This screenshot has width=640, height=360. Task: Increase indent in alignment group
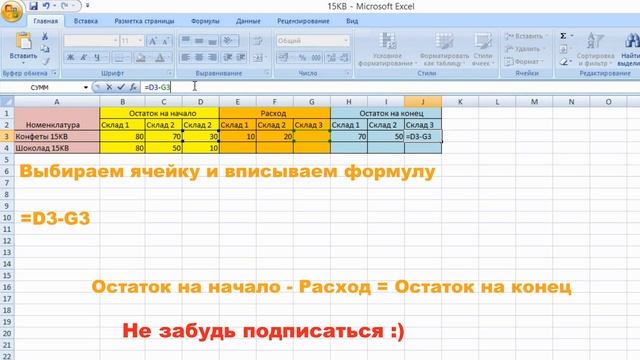[241, 58]
